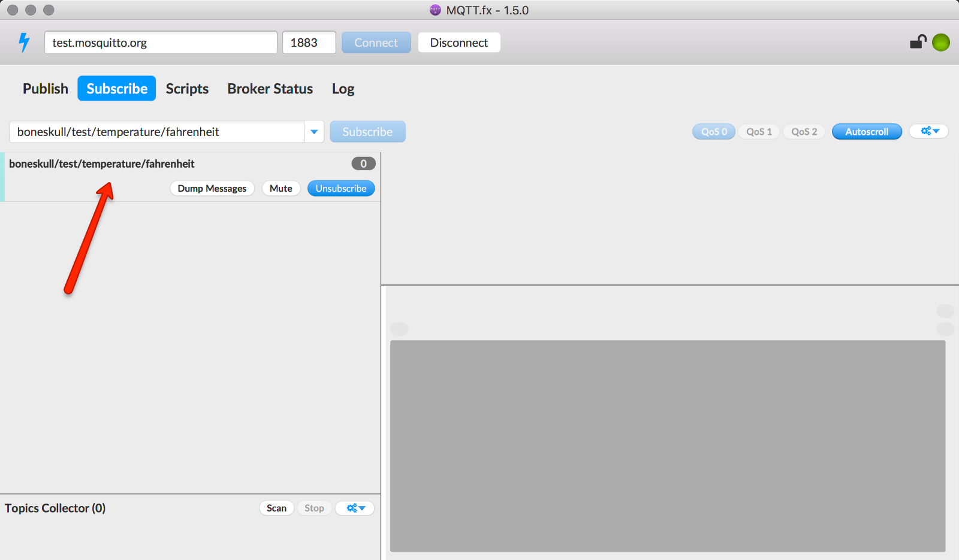959x560 pixels.
Task: Unsubscribe from the fahrenheit topic
Action: pyautogui.click(x=341, y=188)
